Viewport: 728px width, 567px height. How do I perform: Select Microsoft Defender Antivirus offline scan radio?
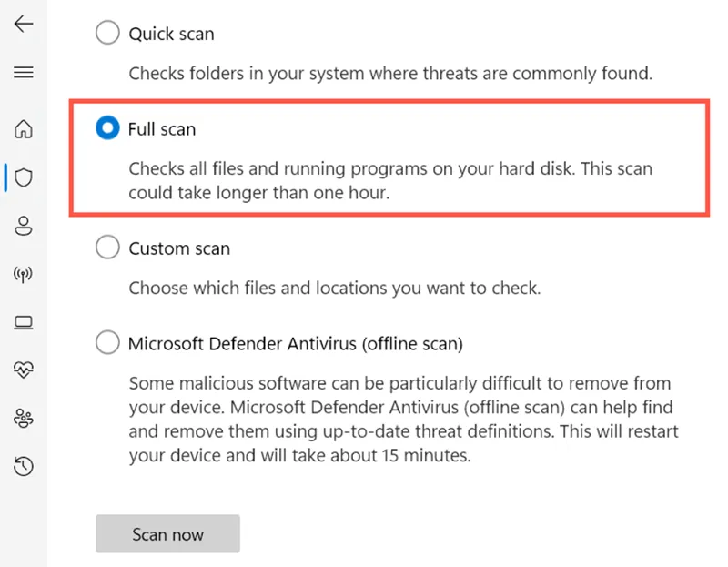tap(107, 343)
